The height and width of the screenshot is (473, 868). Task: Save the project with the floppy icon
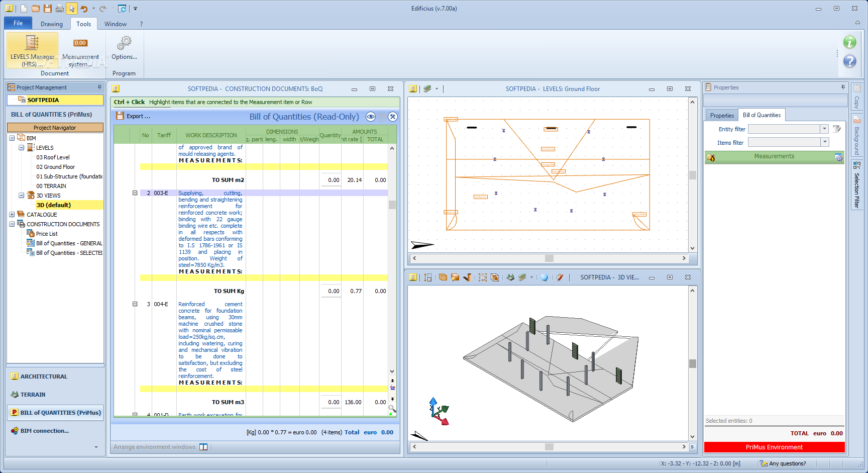[x=48, y=9]
